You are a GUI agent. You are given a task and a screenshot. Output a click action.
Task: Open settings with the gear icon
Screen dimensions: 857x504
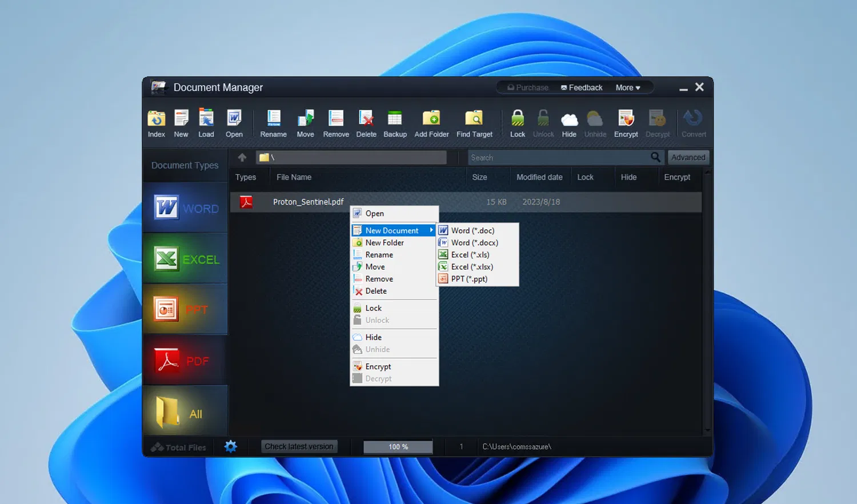(x=231, y=446)
